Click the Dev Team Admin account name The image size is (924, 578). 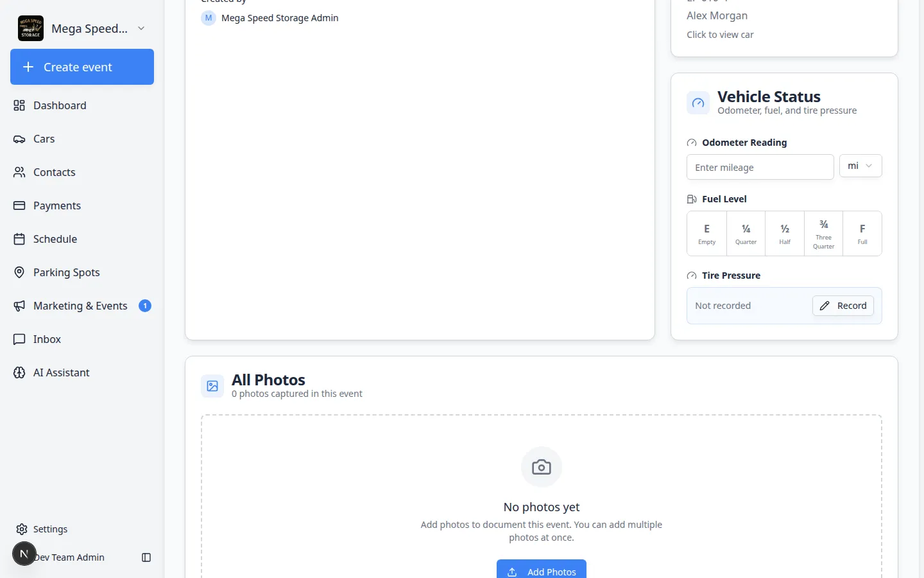click(69, 557)
